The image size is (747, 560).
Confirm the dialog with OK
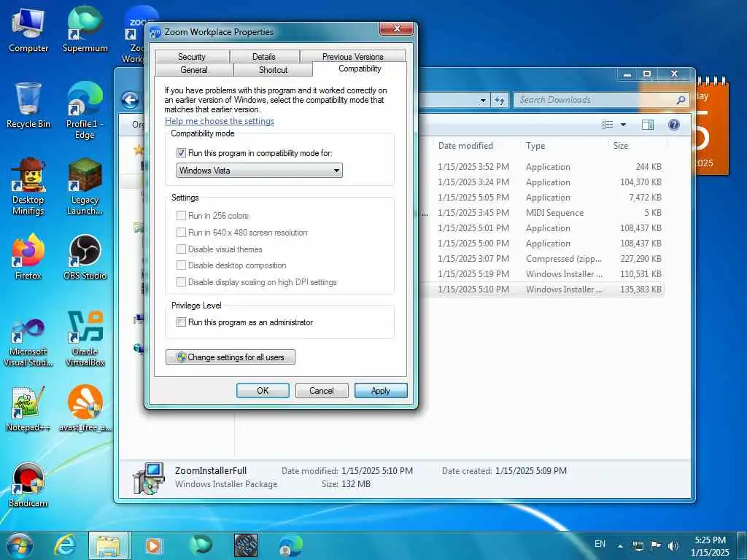[263, 391]
